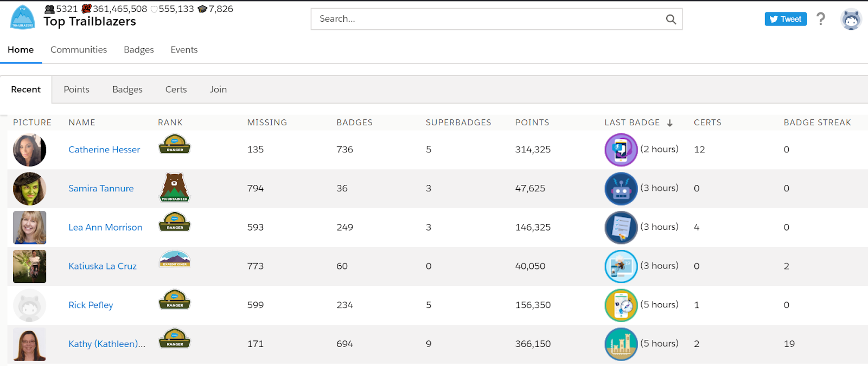
Task: Switch to the Points leaderboard tab
Action: click(76, 89)
